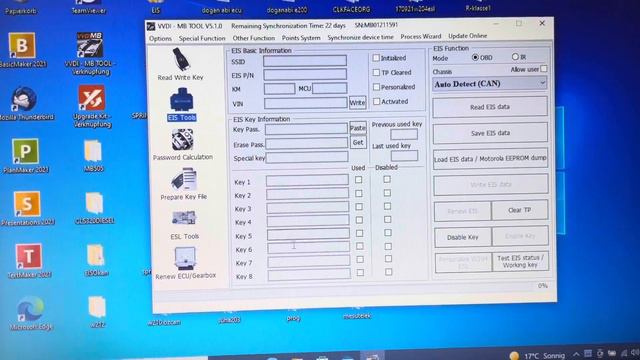640x360 pixels.
Task: Click the Clear TP button
Action: (520, 210)
